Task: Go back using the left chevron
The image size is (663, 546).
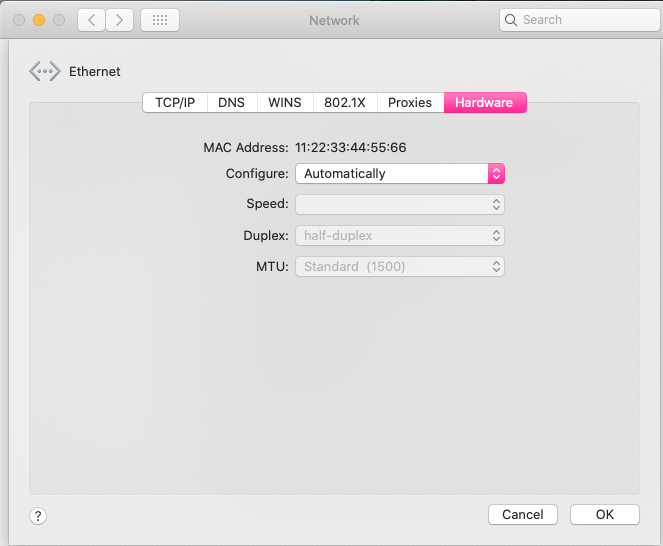Action: 91,20
